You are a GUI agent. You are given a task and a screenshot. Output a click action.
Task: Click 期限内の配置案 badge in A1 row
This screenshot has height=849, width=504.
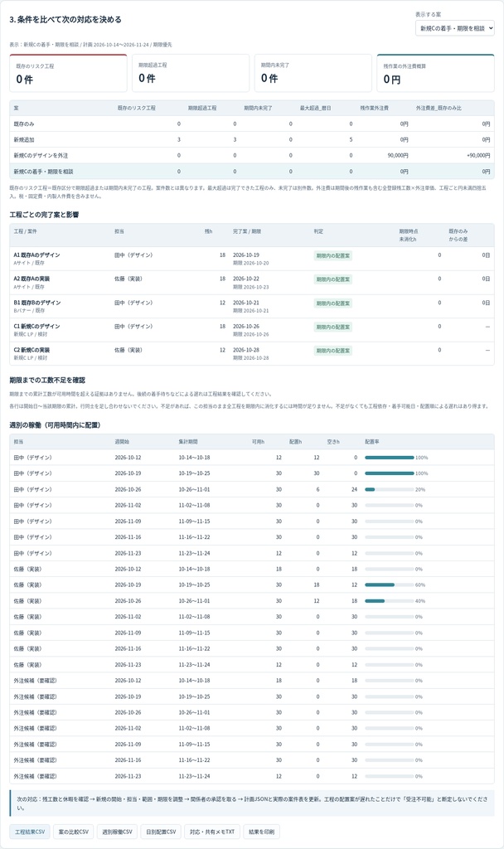pyautogui.click(x=333, y=255)
